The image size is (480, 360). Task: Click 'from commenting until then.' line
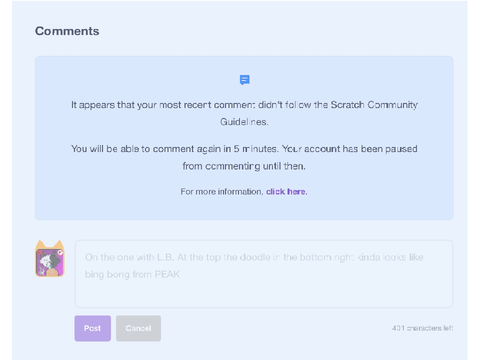point(244,166)
